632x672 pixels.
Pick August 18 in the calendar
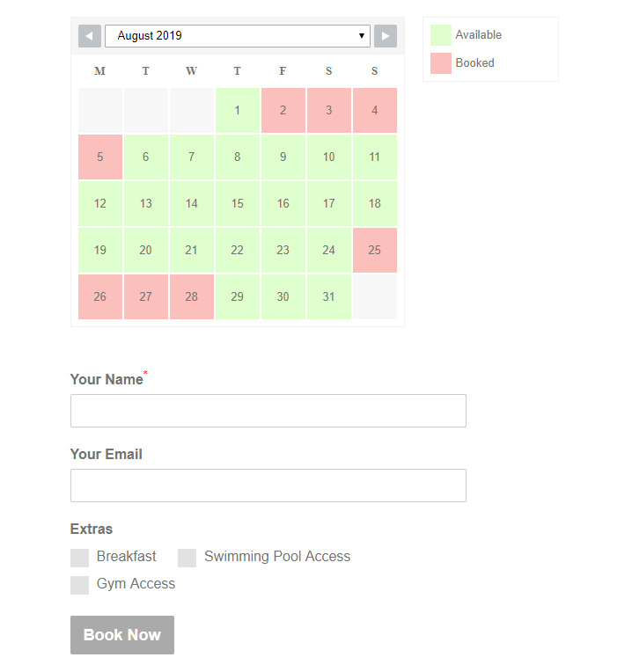point(375,204)
